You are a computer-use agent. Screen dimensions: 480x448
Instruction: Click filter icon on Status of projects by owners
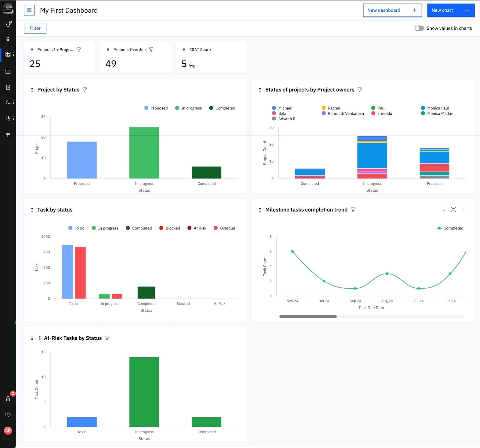360,90
